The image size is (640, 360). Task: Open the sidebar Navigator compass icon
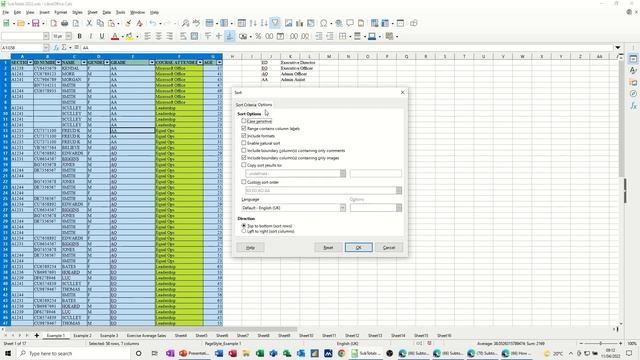[x=633, y=93]
